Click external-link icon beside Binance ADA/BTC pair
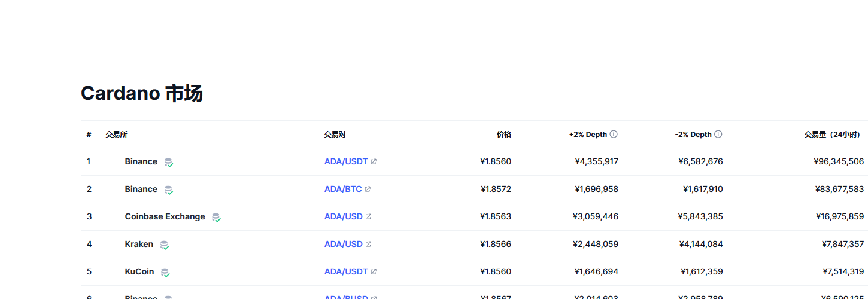The width and height of the screenshot is (868, 299). pyautogui.click(x=368, y=190)
